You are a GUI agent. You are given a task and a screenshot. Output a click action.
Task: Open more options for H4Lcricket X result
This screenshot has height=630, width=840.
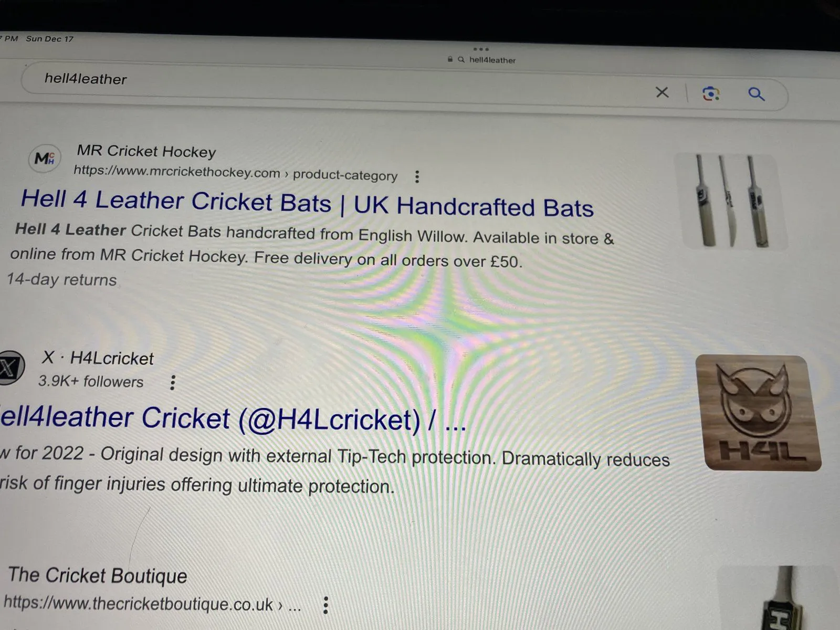tap(173, 382)
